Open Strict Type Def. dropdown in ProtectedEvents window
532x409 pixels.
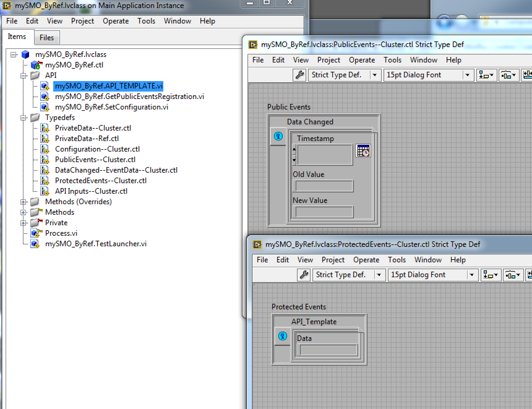(349, 275)
